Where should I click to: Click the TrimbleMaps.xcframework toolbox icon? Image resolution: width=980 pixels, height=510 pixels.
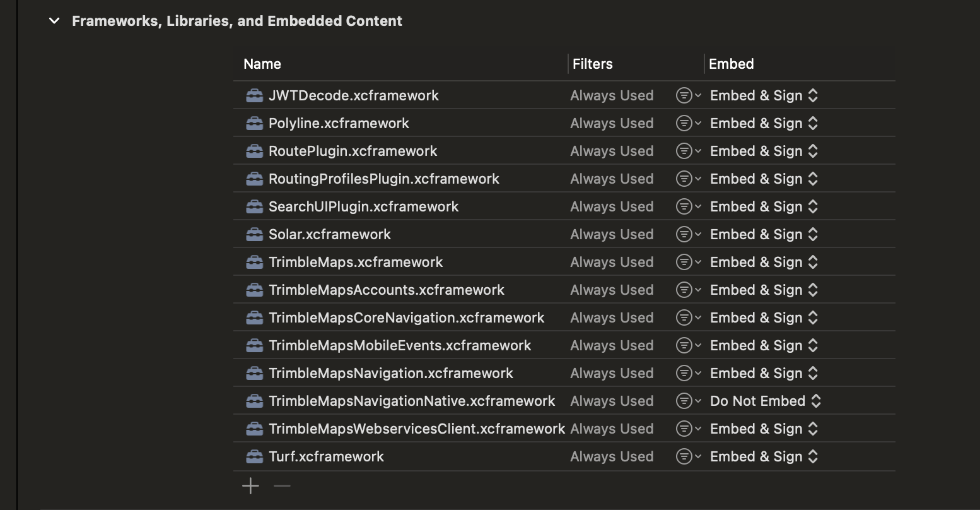(x=254, y=262)
